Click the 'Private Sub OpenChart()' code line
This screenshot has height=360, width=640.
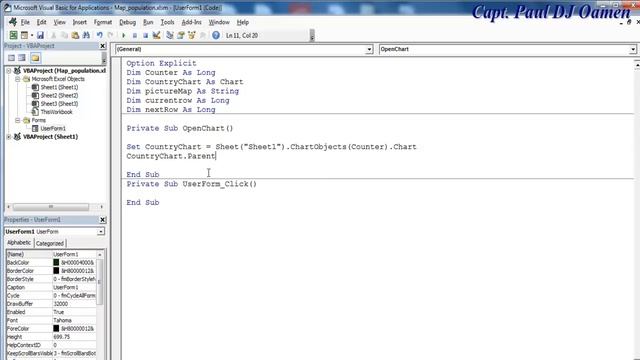[180, 128]
